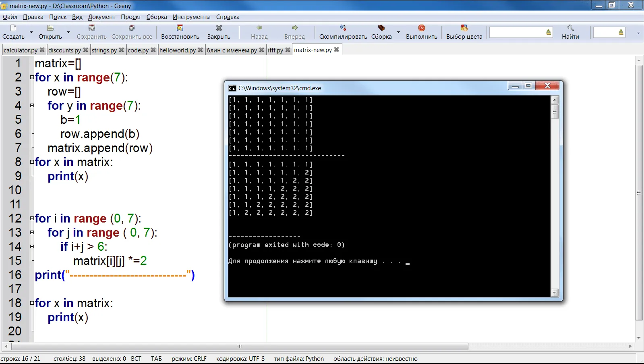Viewport: 644px width, 364px height.
Task: Click the Восстановить revert icon
Action: click(x=180, y=28)
